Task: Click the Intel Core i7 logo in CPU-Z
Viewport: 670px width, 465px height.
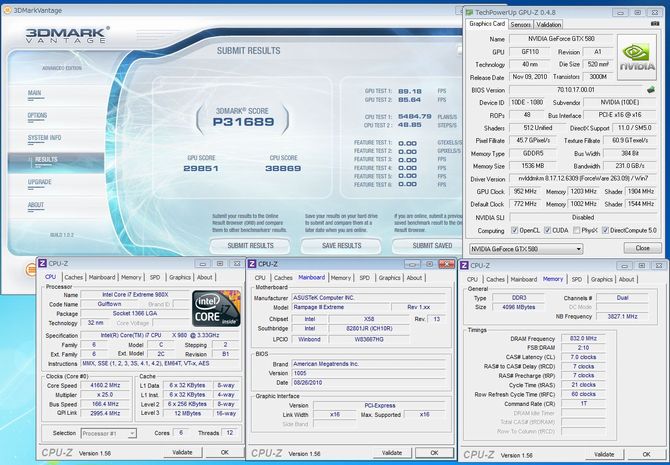Action: pos(216,309)
